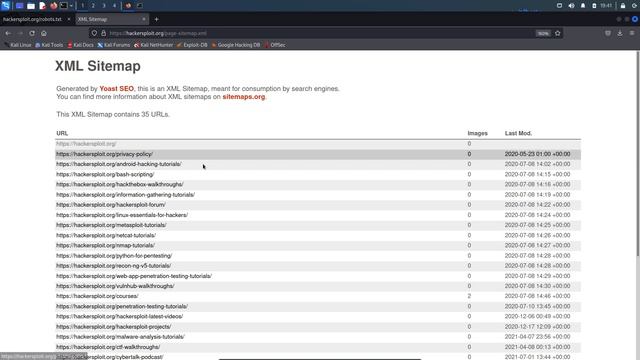Viewport: 640px width, 360px height.
Task: Open Kali NetHunter bookmark
Action: (x=153, y=45)
